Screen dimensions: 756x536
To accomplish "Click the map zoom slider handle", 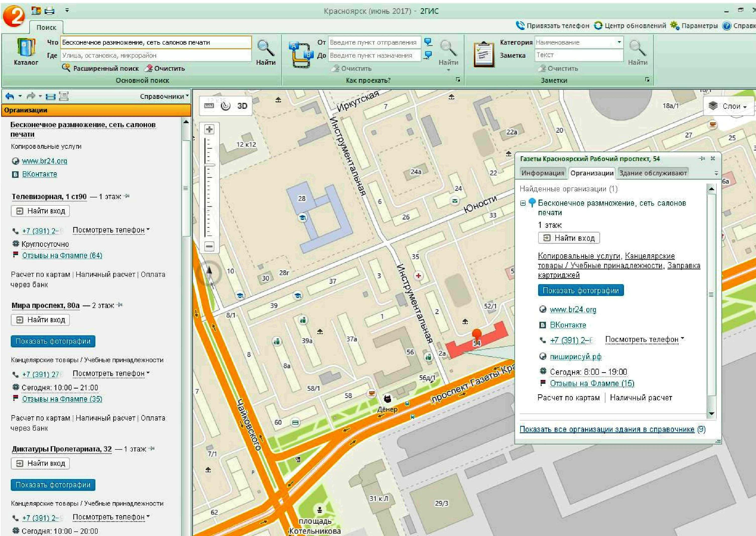I will [209, 165].
